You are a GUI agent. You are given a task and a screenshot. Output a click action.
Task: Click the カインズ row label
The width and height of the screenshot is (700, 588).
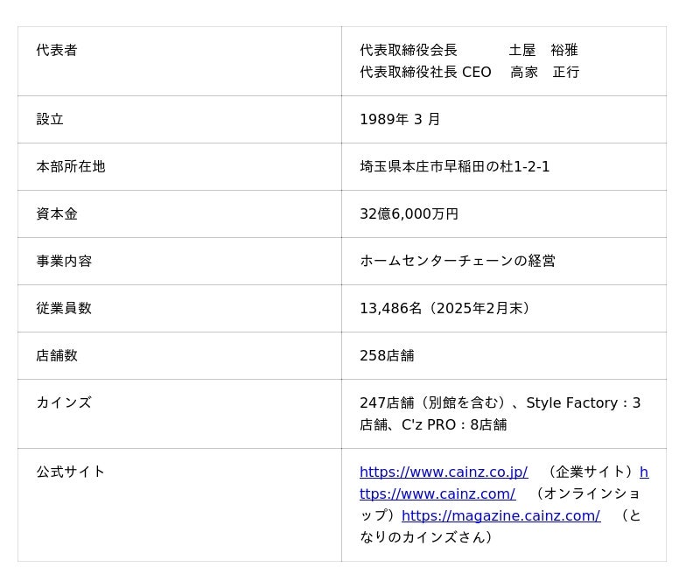point(64,402)
